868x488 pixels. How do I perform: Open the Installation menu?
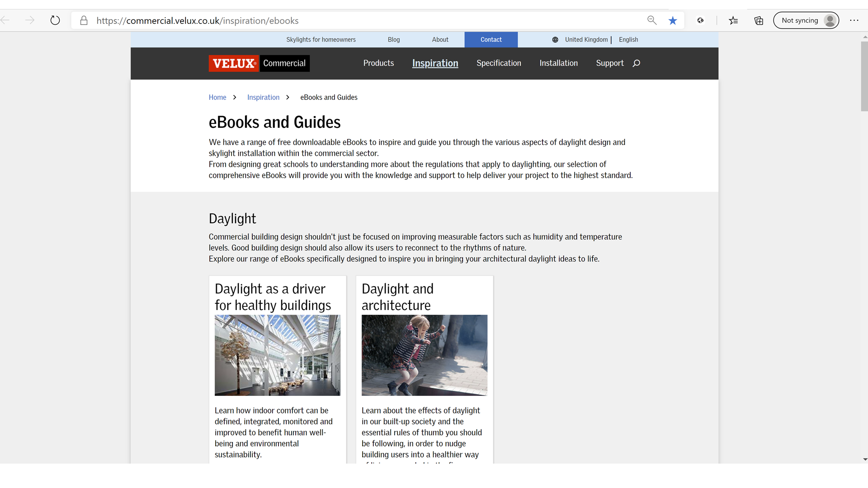558,63
